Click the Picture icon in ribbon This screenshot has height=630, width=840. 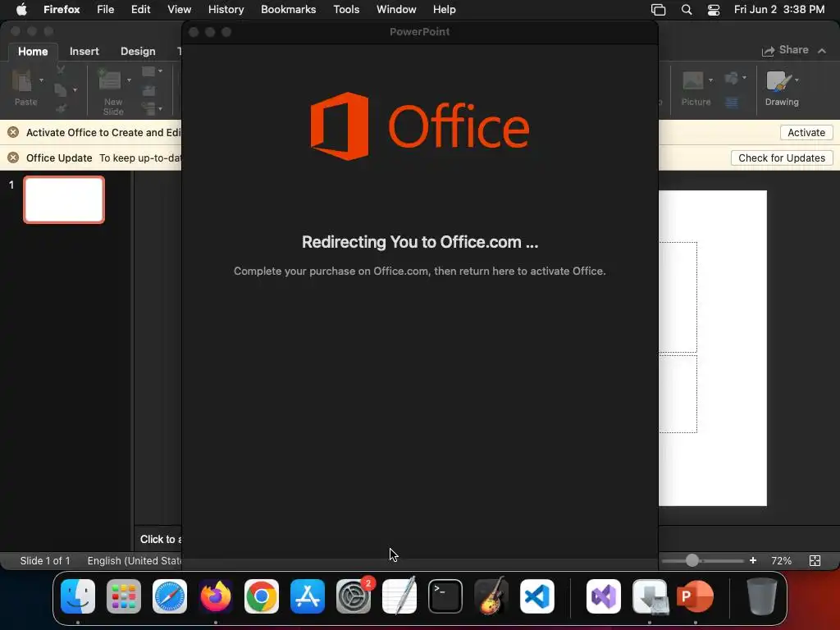coord(692,81)
